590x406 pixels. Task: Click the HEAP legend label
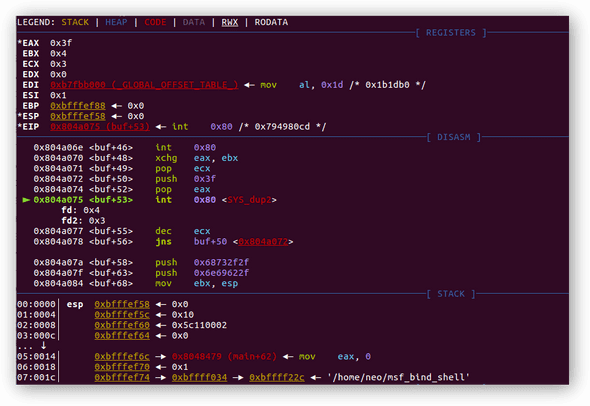click(x=116, y=22)
